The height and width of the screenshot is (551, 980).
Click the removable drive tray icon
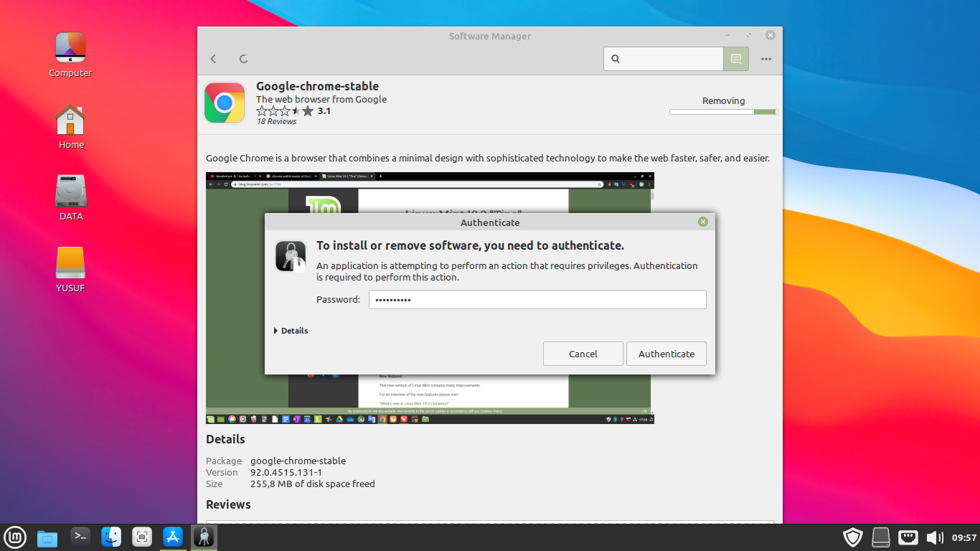tap(881, 537)
